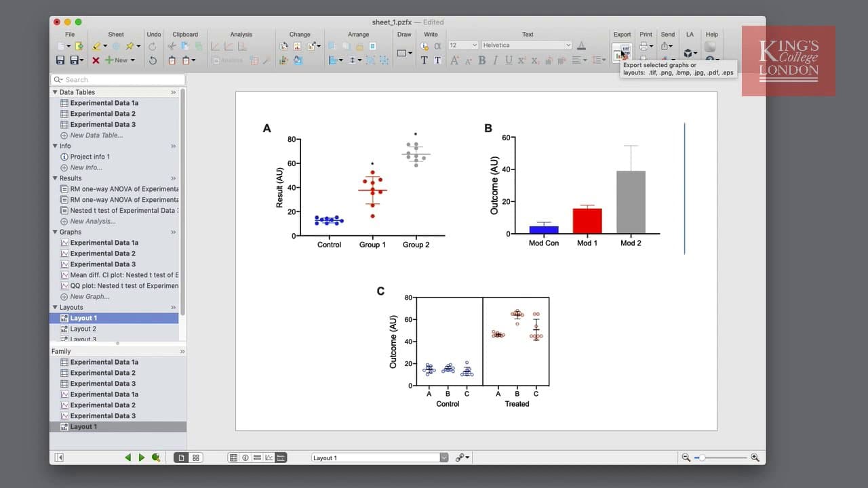Go to next sheet green arrow
The image size is (868, 488).
pos(142,457)
